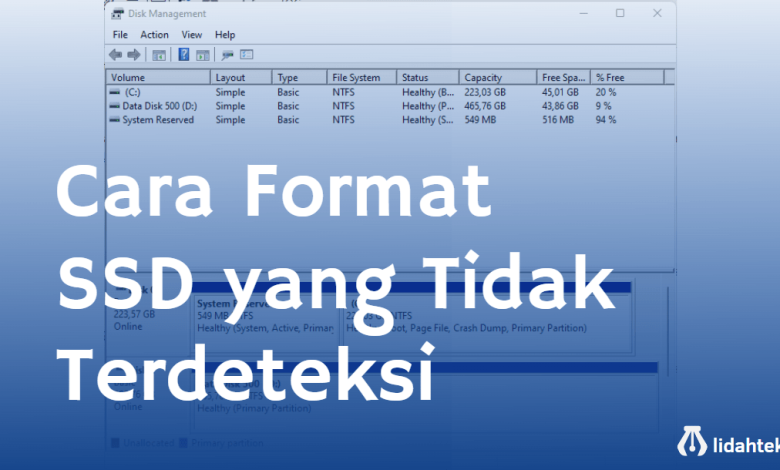
Task: Select the drive icon beside (C:)
Action: click(115, 92)
